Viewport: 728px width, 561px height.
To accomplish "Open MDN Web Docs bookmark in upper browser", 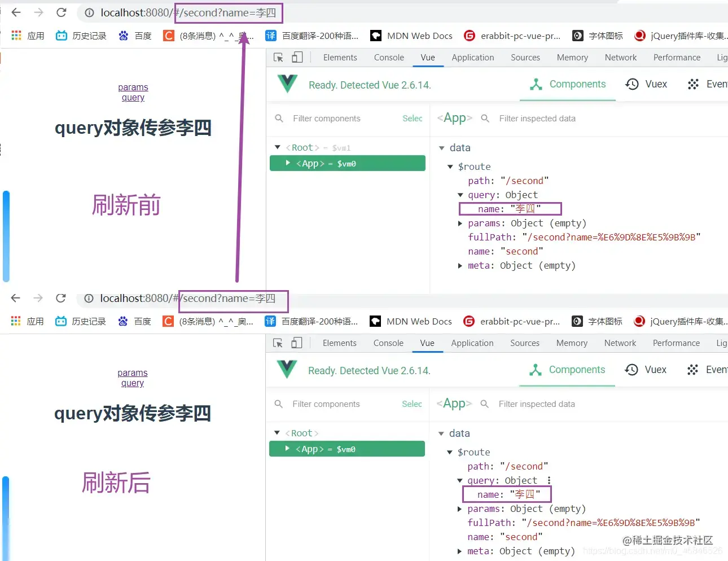I will 411,36.
